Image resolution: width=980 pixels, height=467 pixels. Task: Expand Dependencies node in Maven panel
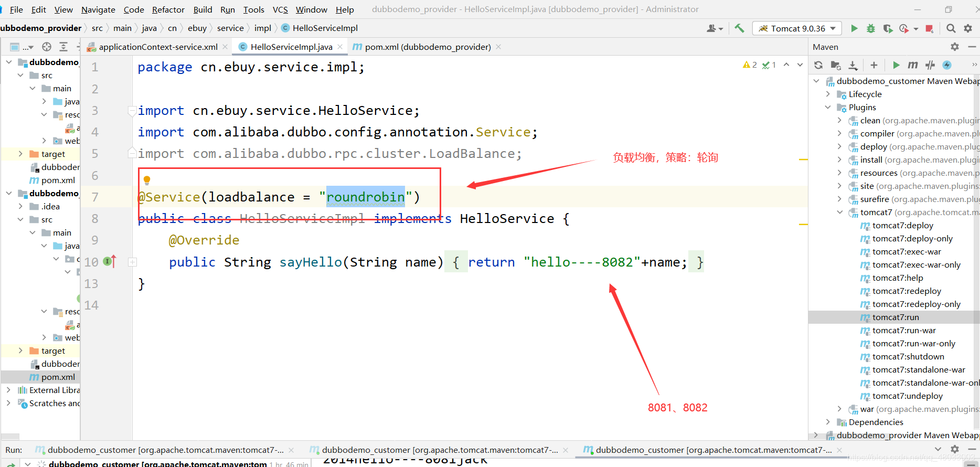tap(828, 422)
